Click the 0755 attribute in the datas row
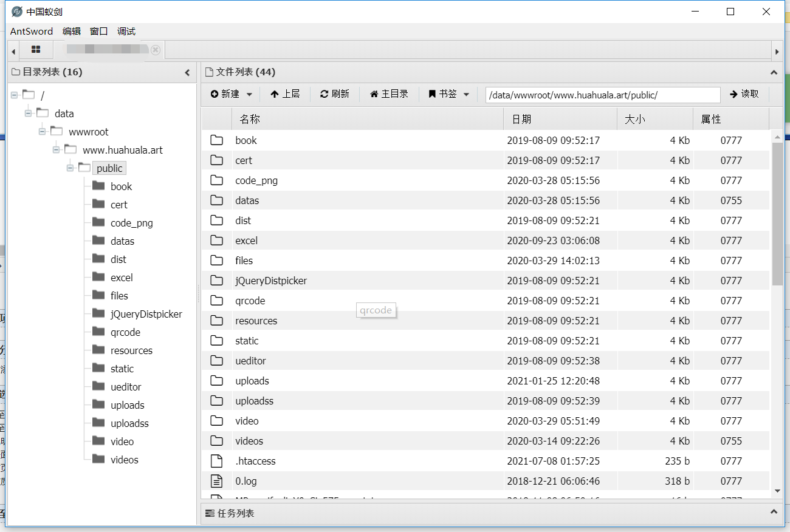The height and width of the screenshot is (532, 790). (731, 200)
